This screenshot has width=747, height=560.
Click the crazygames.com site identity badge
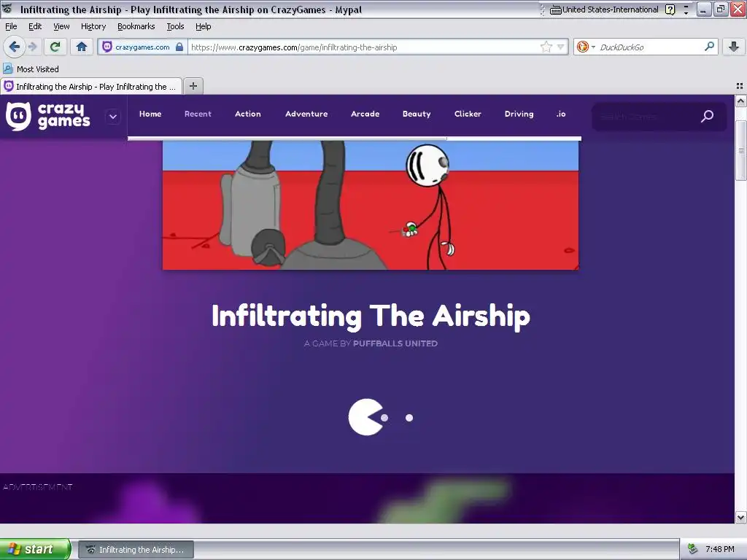pos(142,47)
